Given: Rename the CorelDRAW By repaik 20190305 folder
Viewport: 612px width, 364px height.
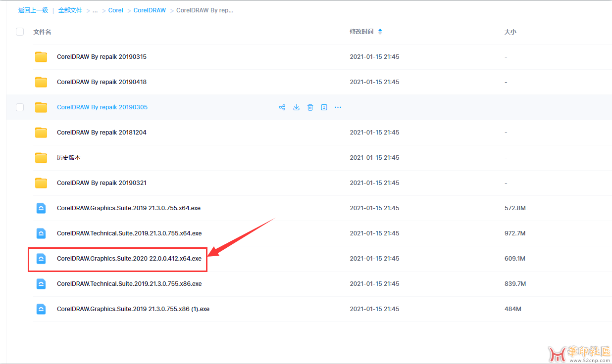Looking at the screenshot, I should click(x=324, y=107).
